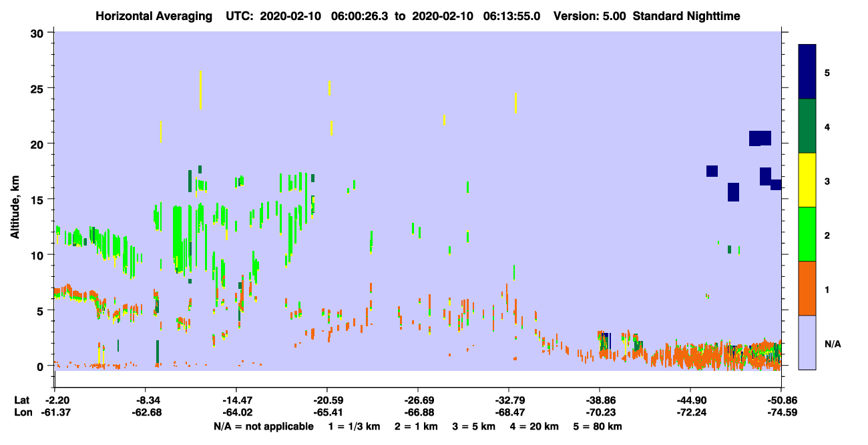
Task: Click the bright green color bar segment 2
Action: pyautogui.click(x=807, y=234)
